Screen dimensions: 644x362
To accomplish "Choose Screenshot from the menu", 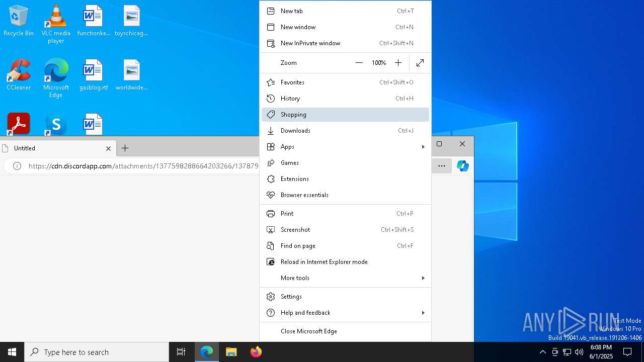I will point(345,230).
